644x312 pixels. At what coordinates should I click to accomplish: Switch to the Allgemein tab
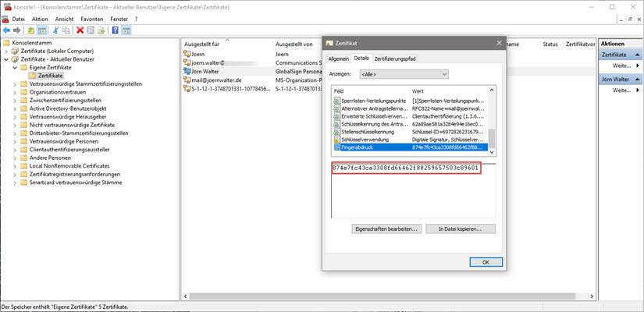[x=338, y=58]
